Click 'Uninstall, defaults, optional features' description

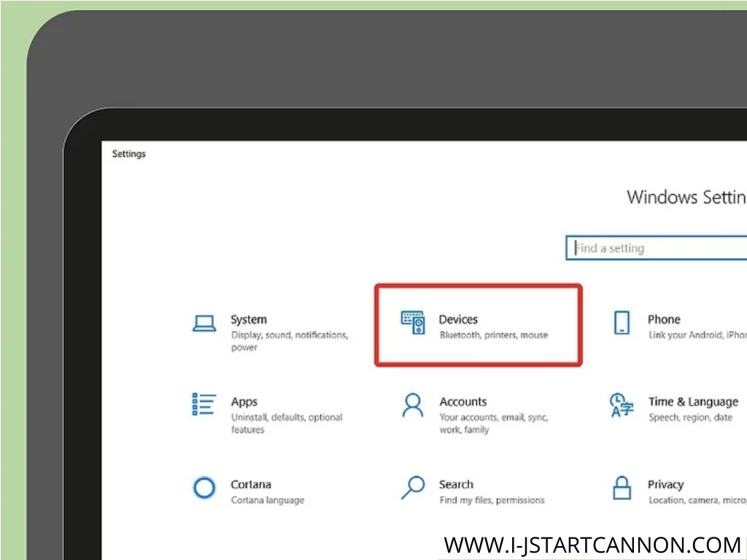(x=287, y=424)
